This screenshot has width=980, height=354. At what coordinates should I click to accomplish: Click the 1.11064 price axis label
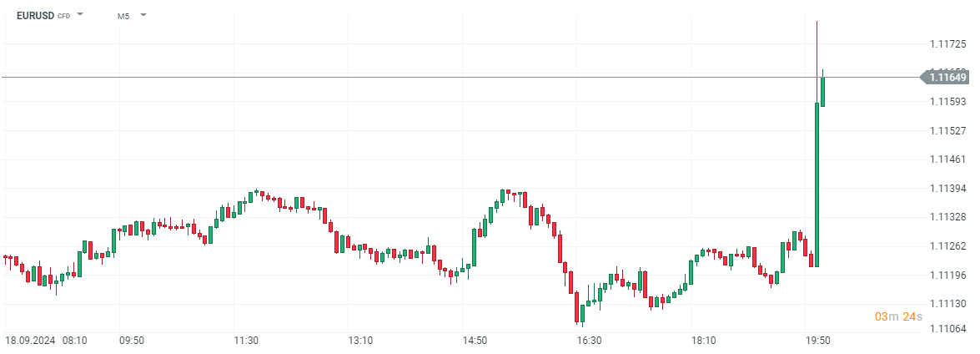coord(947,329)
